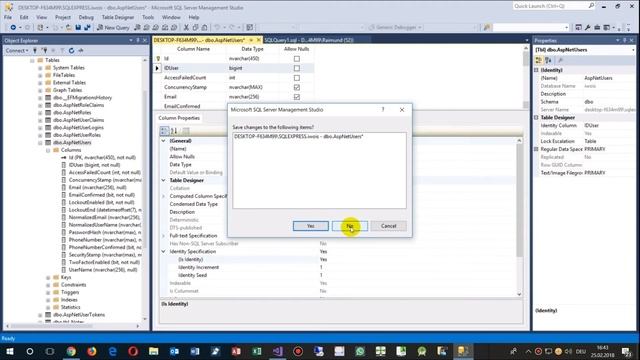Open the Table Designer menu

(x=118, y=18)
